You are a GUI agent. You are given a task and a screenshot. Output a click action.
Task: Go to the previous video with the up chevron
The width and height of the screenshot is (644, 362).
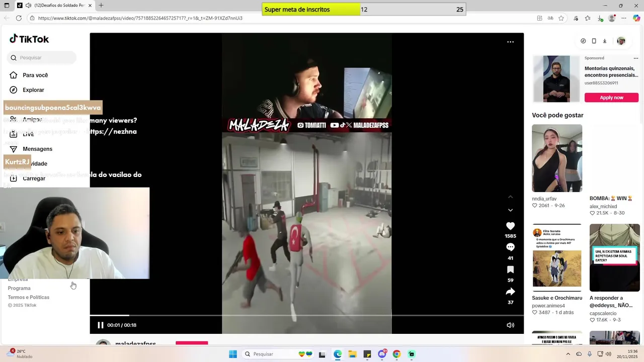pyautogui.click(x=510, y=197)
